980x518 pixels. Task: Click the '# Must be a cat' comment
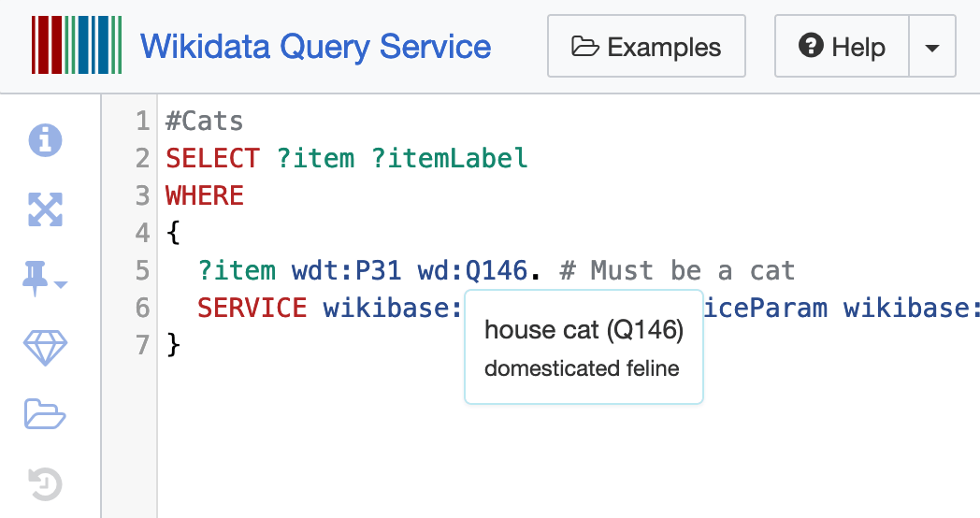click(678, 270)
